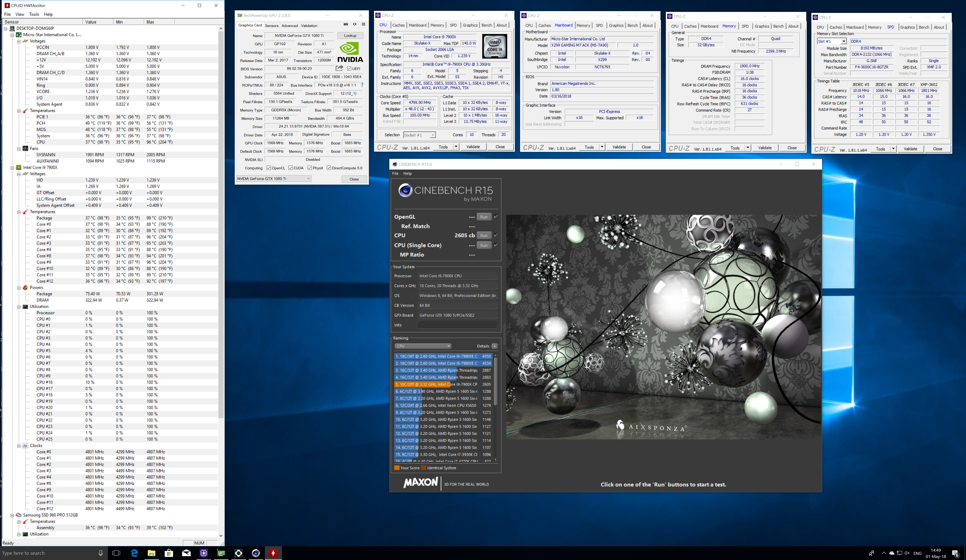Collapse the Fans node in HWMonitor
Viewport: 966px width, 560px height.
click(x=19, y=149)
